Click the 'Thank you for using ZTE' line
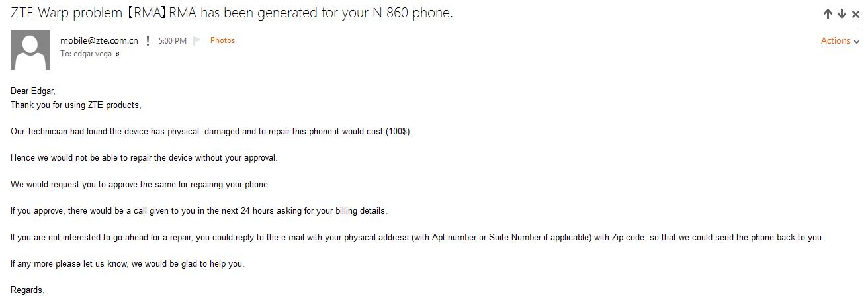This screenshot has width=868, height=305. point(76,105)
